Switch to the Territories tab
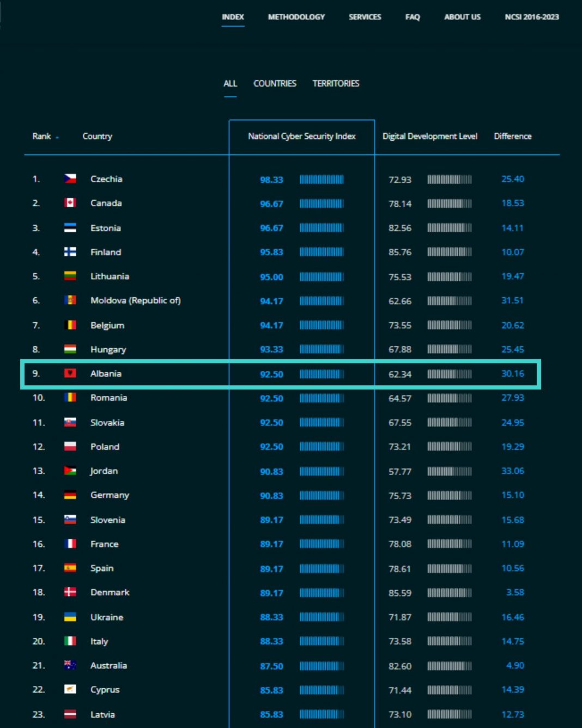The height and width of the screenshot is (728, 582). pos(336,83)
